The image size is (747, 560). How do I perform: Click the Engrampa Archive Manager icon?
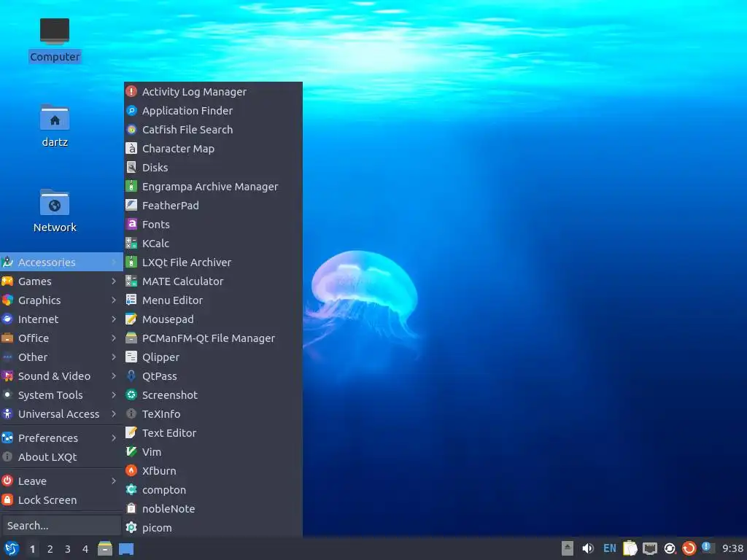131,186
